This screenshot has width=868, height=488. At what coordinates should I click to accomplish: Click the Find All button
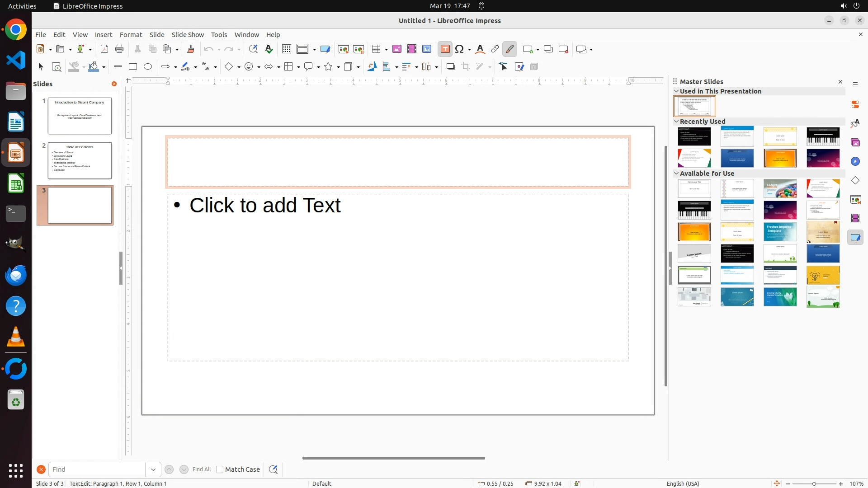click(x=201, y=469)
